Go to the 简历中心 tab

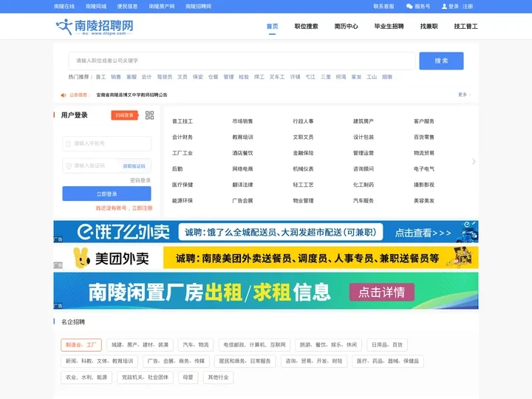[x=346, y=27]
